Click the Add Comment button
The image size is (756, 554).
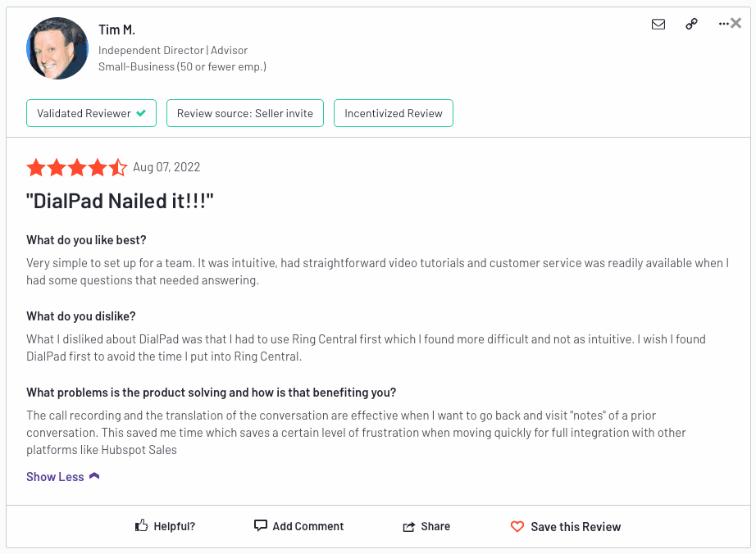298,525
